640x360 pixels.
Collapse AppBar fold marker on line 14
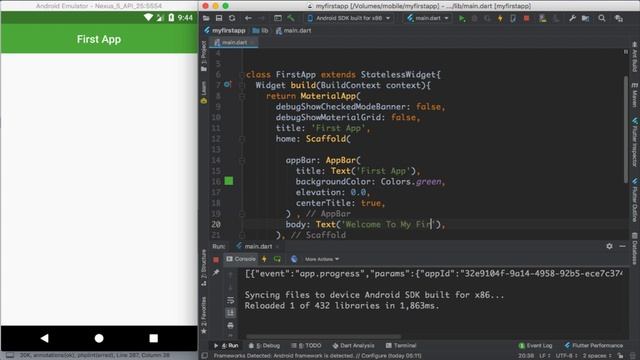pos(242,160)
